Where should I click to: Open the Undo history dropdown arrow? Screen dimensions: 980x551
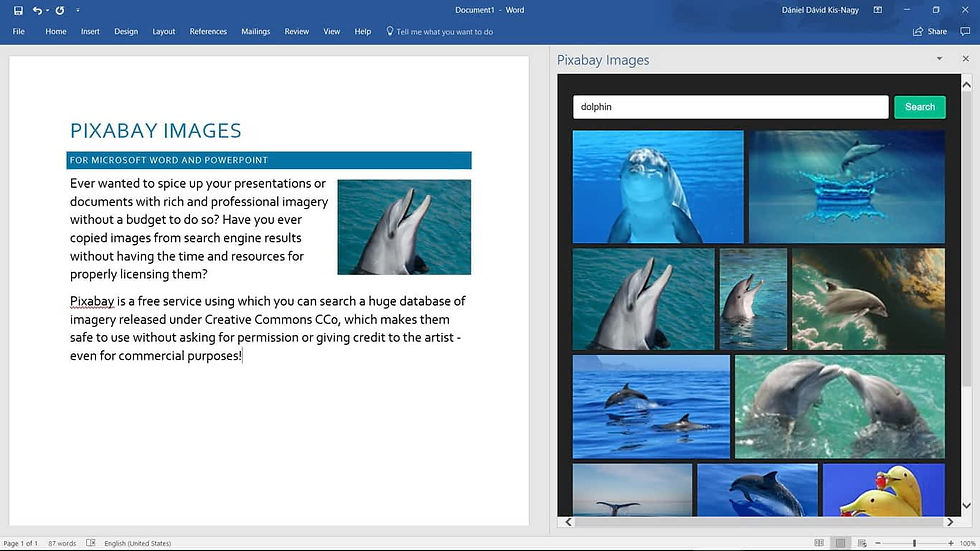pos(47,10)
